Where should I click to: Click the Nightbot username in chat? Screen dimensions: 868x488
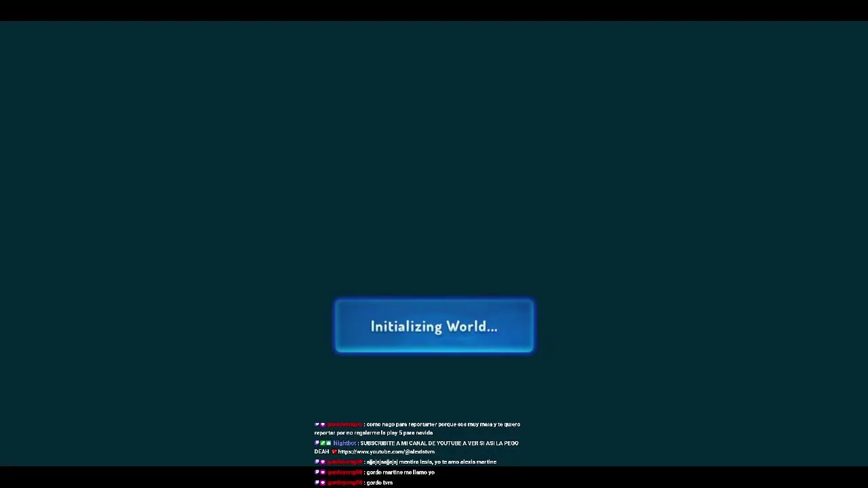click(x=344, y=443)
